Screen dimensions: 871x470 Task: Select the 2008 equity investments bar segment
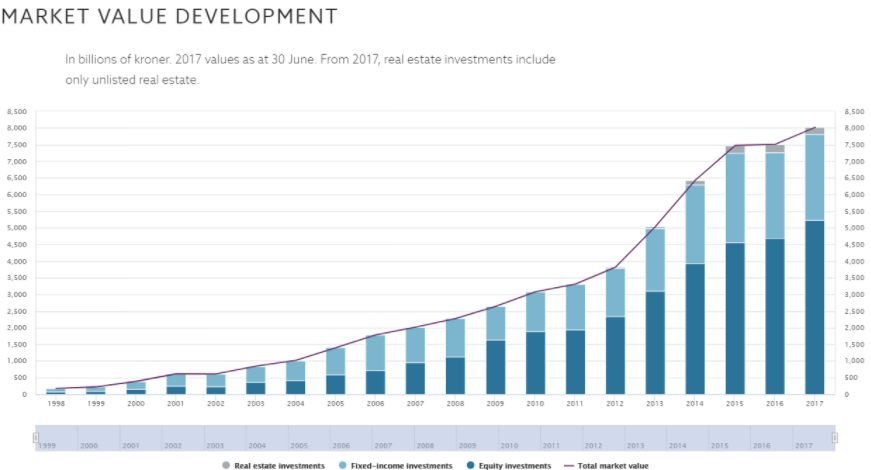(455, 376)
